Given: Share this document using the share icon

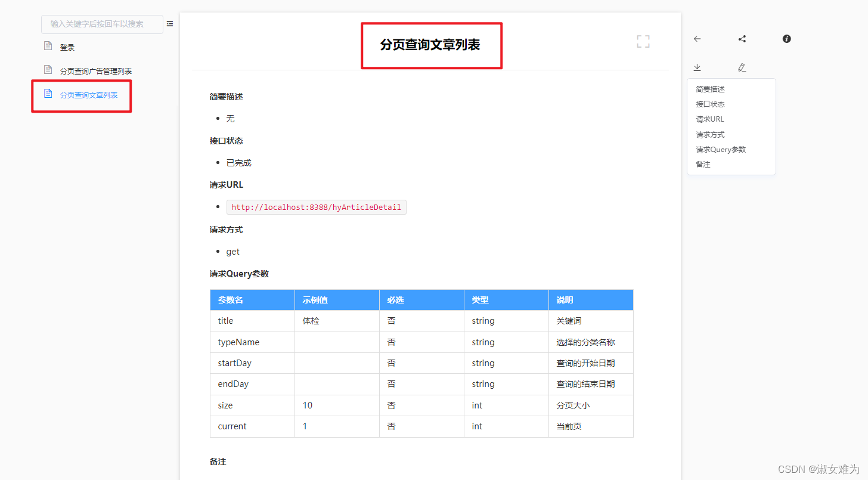Looking at the screenshot, I should click(x=742, y=39).
